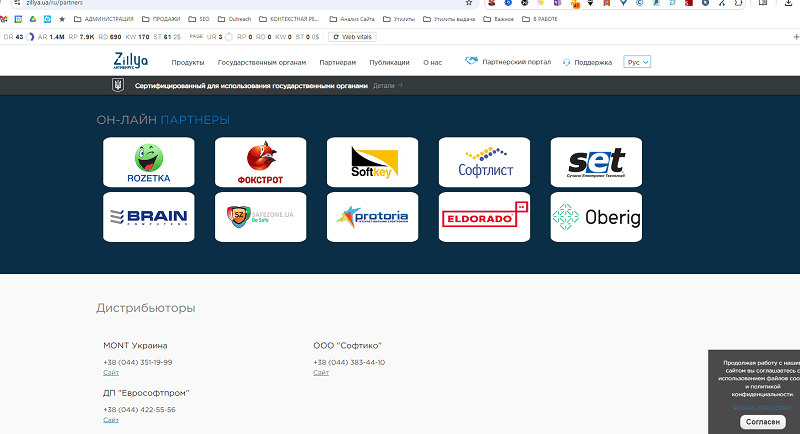Open the Oberig partner logo card
The image size is (800, 434).
click(x=596, y=217)
